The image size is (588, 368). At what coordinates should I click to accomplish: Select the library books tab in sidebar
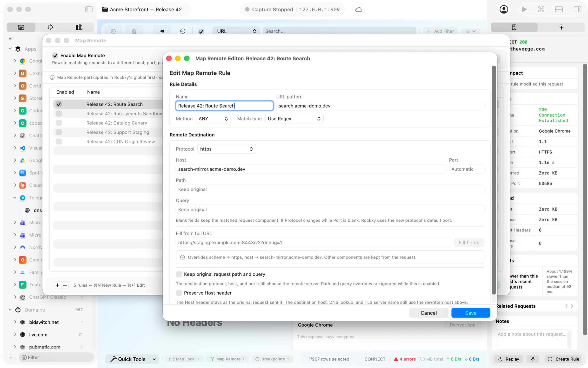pos(79,27)
